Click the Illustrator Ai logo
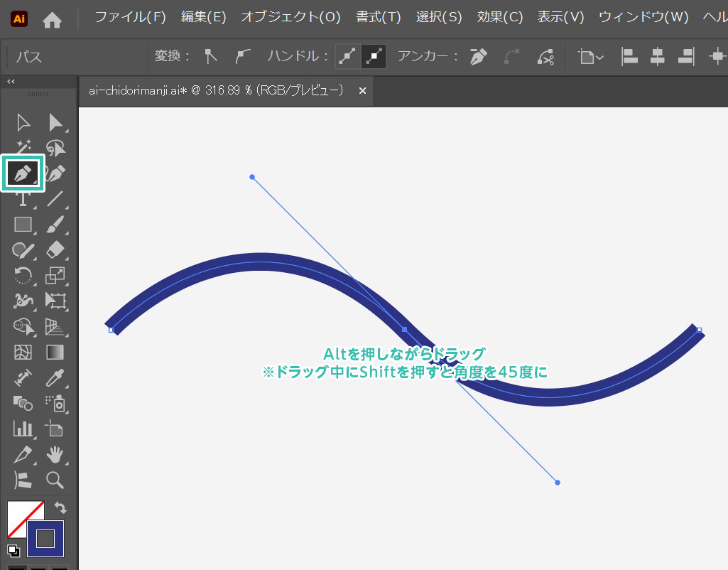Screen dimensions: 728x570 [x=19, y=18]
